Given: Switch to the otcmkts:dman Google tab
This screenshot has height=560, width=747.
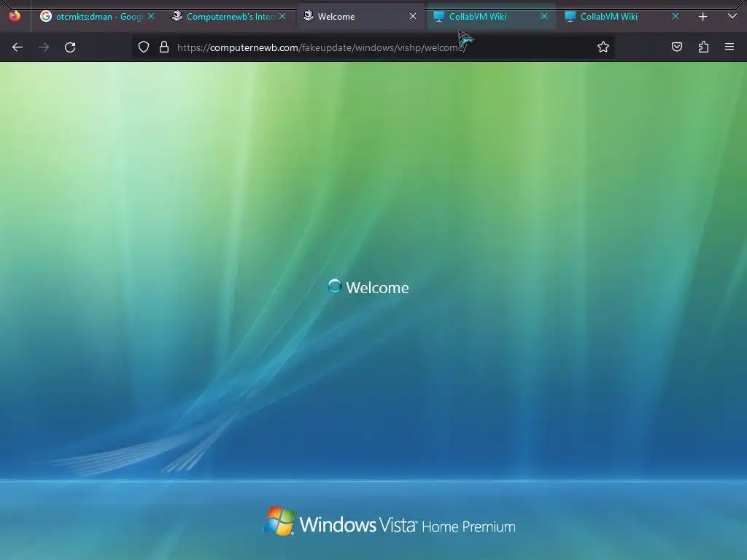Looking at the screenshot, I should pos(98,17).
